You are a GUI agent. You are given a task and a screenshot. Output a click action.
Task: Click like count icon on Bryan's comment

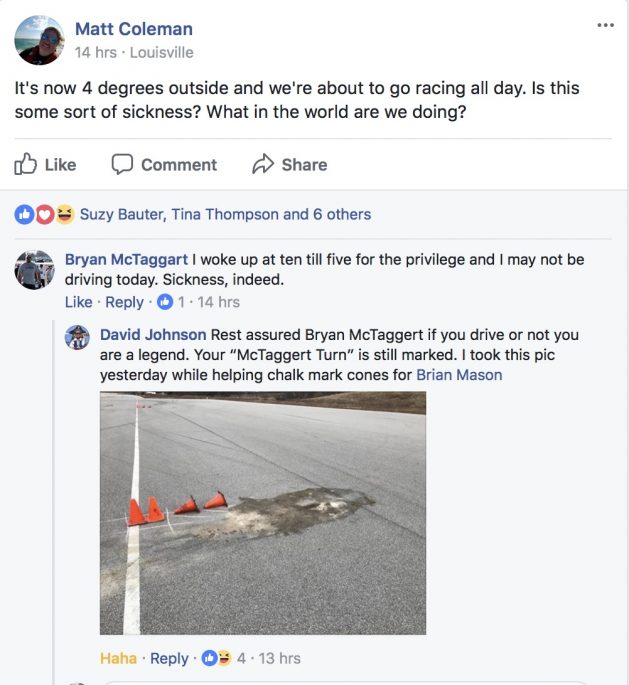165,302
